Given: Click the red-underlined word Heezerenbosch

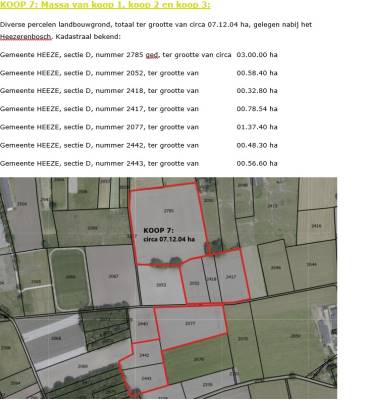Looking at the screenshot, I should pos(26,36).
